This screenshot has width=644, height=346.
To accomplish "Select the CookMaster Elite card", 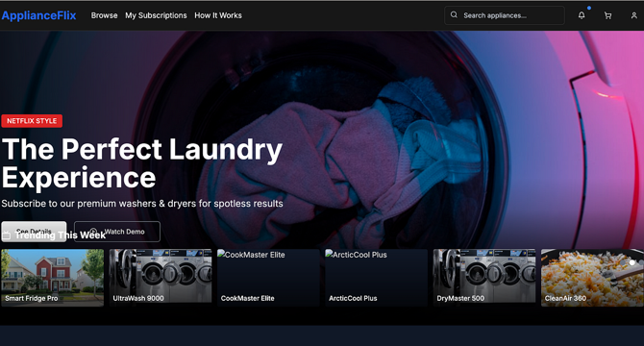I will coord(268,278).
